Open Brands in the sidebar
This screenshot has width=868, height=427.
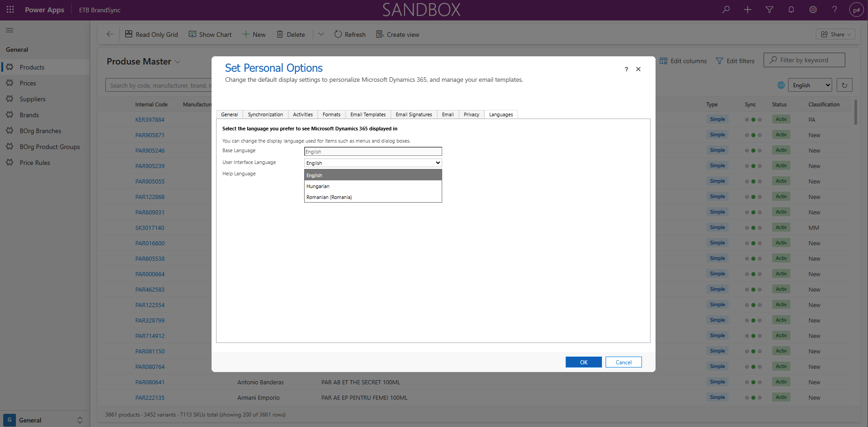[x=45, y=115]
